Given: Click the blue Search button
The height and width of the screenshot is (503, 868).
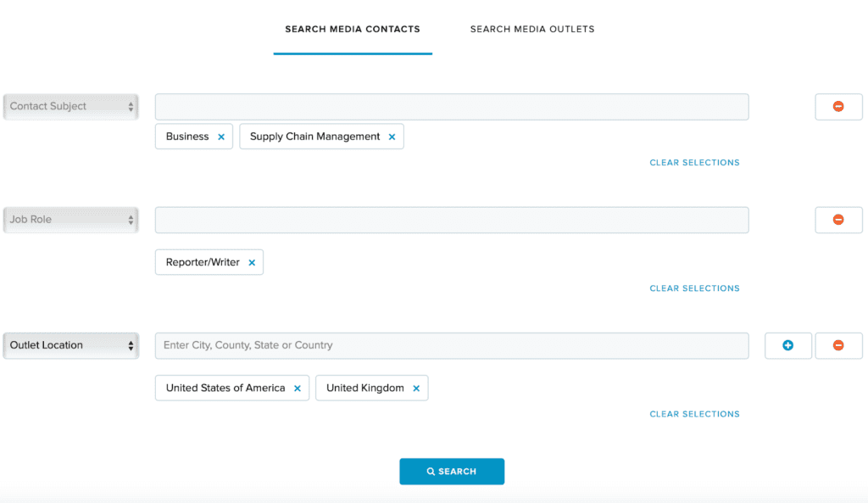Looking at the screenshot, I should (452, 472).
